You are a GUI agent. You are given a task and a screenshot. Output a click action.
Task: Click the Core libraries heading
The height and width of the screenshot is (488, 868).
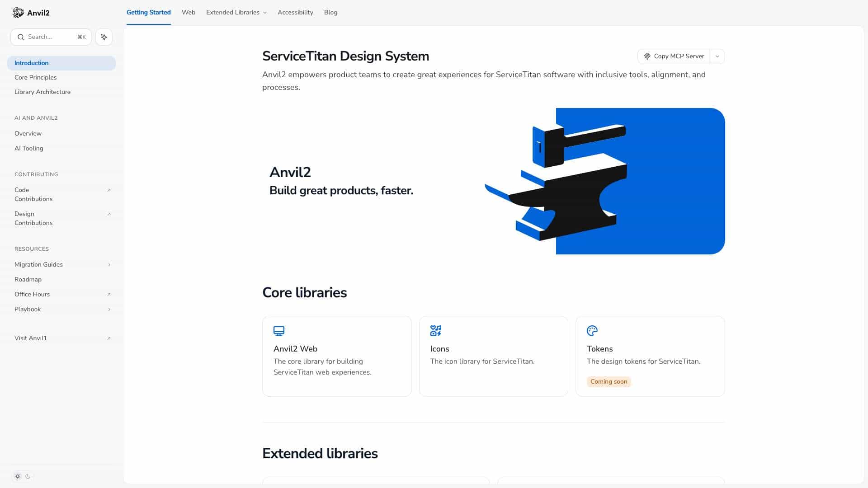304,293
